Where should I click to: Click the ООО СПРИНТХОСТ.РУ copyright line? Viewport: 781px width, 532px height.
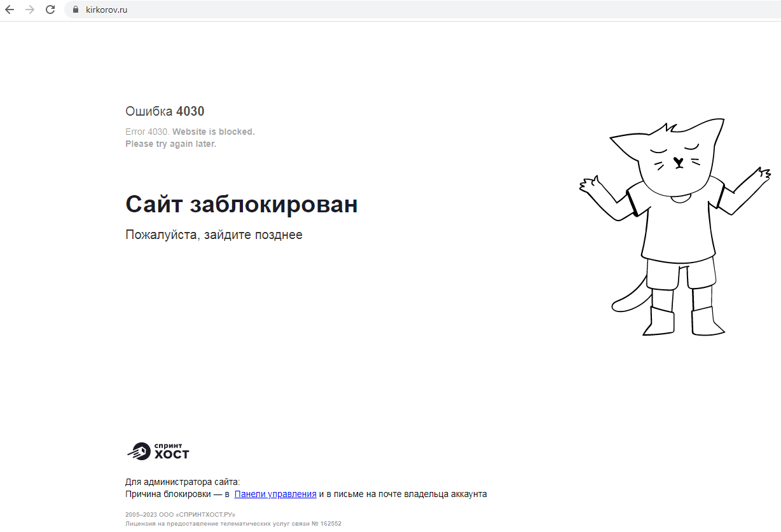(x=180, y=514)
